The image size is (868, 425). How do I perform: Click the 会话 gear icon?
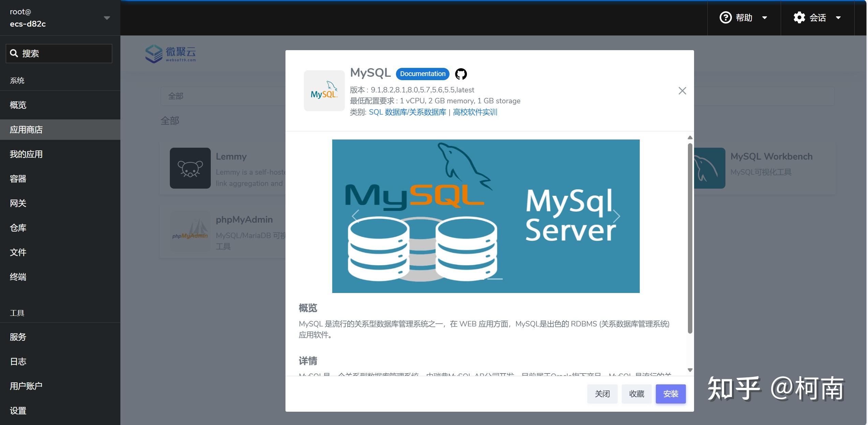click(799, 17)
